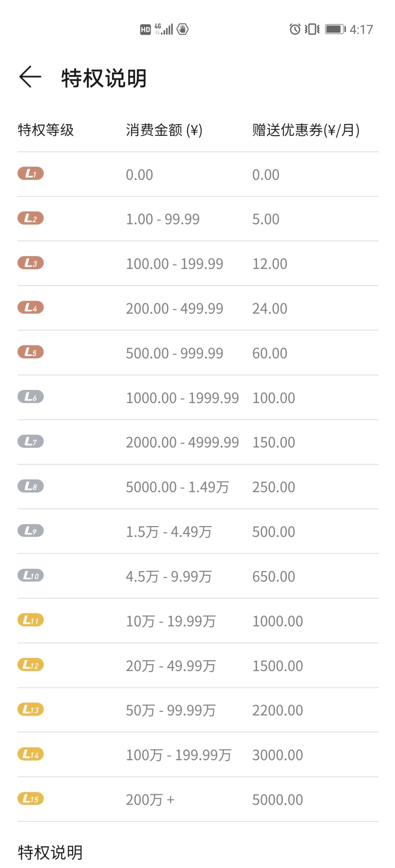
Task: Click the 消费金额 (¥) column header
Action: [164, 130]
